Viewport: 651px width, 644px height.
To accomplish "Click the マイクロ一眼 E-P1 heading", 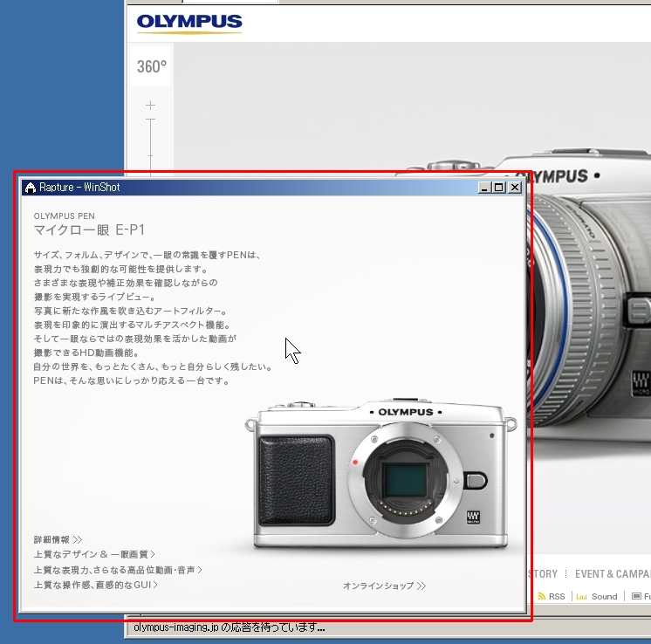I will 89,230.
